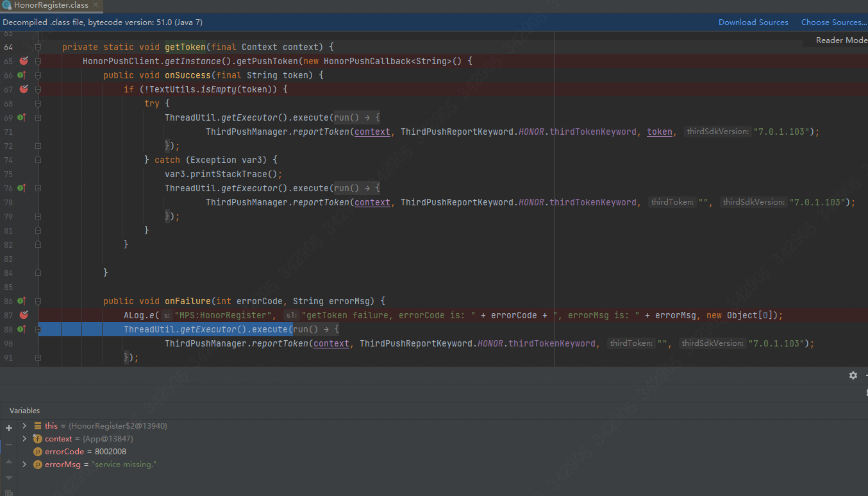The width and height of the screenshot is (868, 496).
Task: Click 'var3.printStackTrace()' on line 75
Action: [224, 174]
